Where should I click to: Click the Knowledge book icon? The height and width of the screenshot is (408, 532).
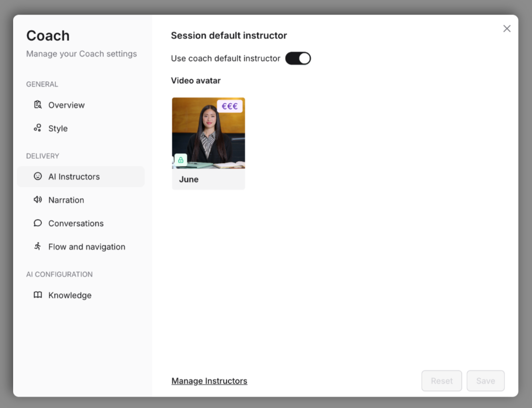point(37,295)
